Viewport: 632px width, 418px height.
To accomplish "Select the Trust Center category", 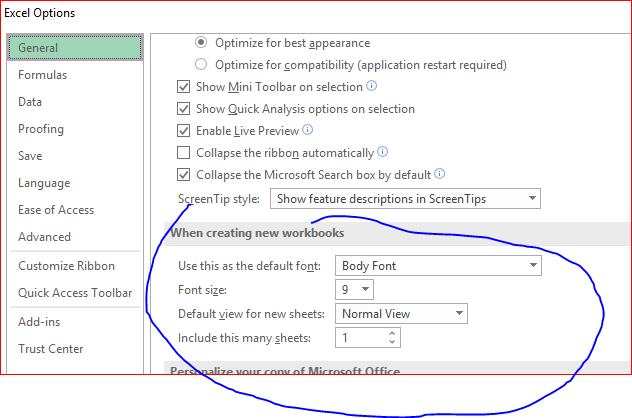I will 50,349.
